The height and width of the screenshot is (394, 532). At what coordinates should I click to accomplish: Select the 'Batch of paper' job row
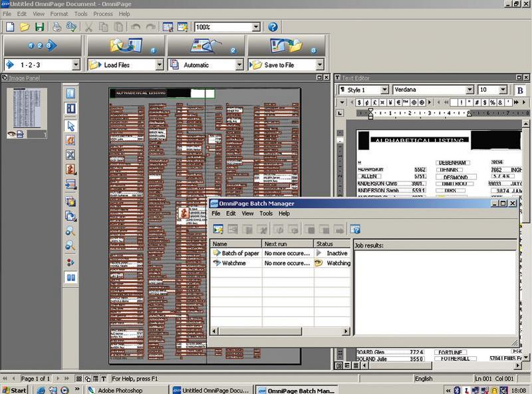(280, 253)
